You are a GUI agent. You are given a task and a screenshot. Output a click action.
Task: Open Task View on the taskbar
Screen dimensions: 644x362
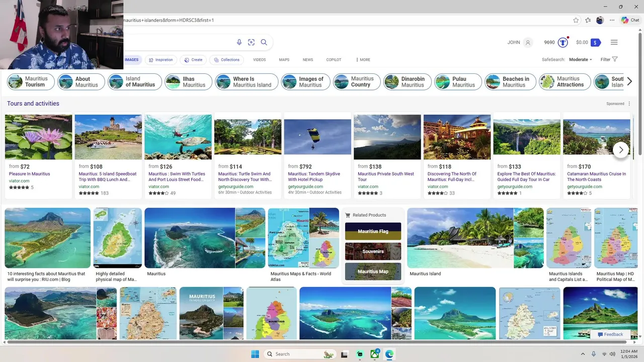coord(344,354)
